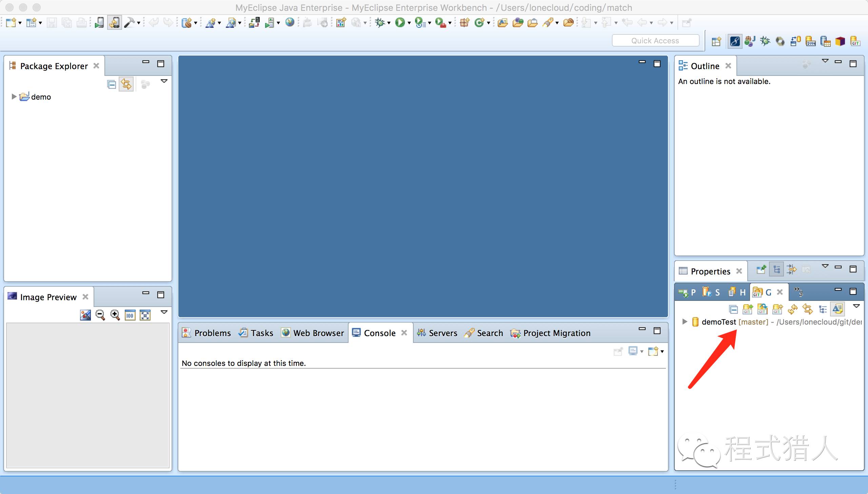868x494 pixels.
Task: Click the Quick Access search field
Action: pos(655,41)
